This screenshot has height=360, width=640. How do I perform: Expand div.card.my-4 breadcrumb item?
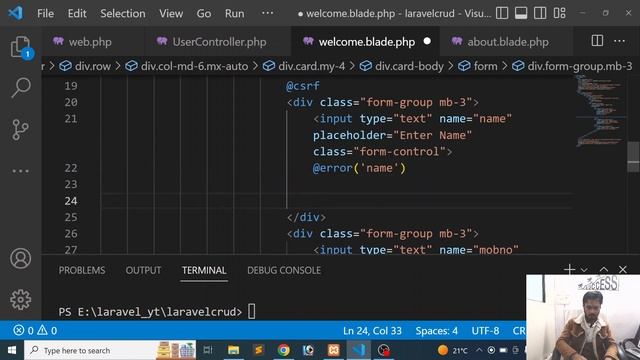coord(304,66)
